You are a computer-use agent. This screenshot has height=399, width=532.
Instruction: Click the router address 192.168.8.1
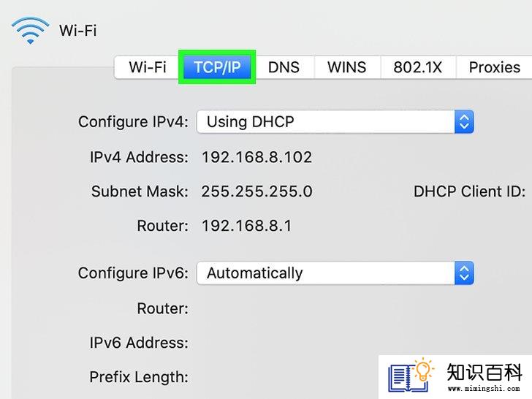coord(247,226)
